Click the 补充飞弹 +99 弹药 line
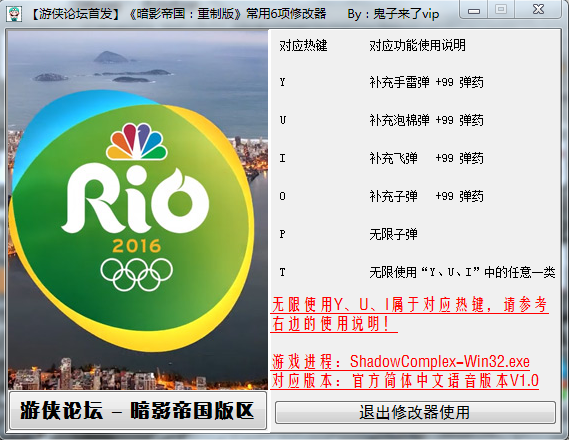569x440 pixels. [426, 158]
